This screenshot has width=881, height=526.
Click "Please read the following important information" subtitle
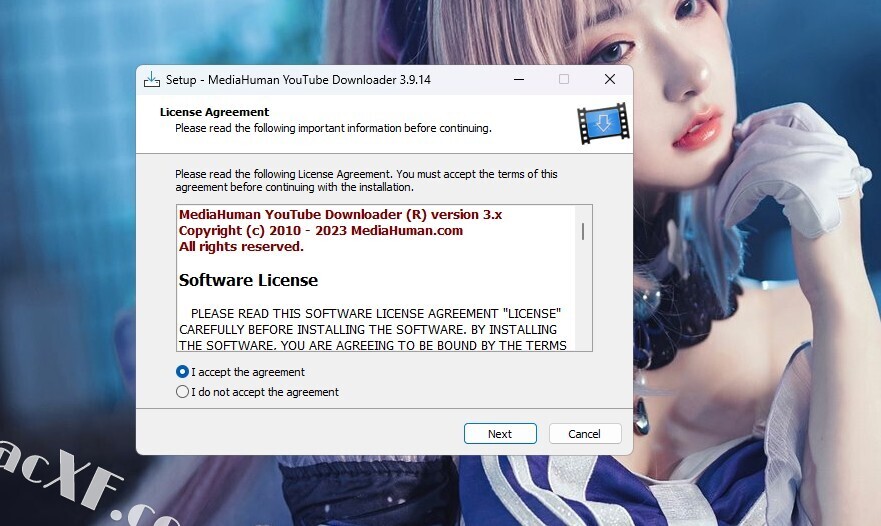click(333, 128)
